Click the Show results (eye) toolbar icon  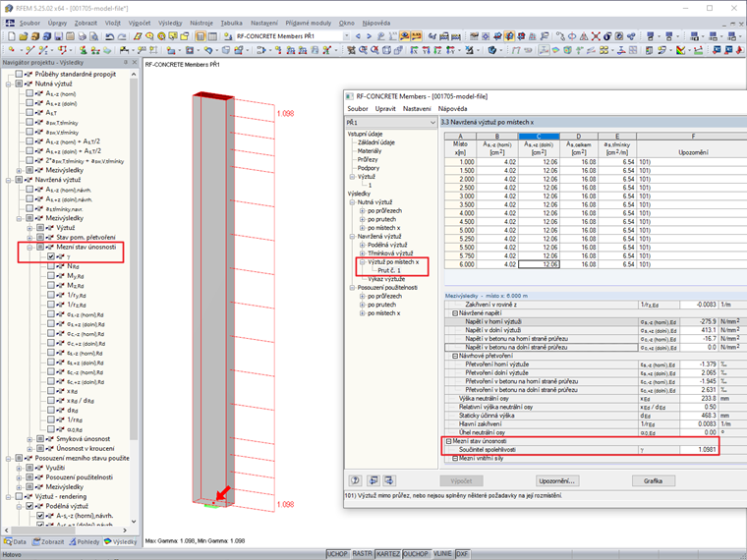(x=405, y=36)
